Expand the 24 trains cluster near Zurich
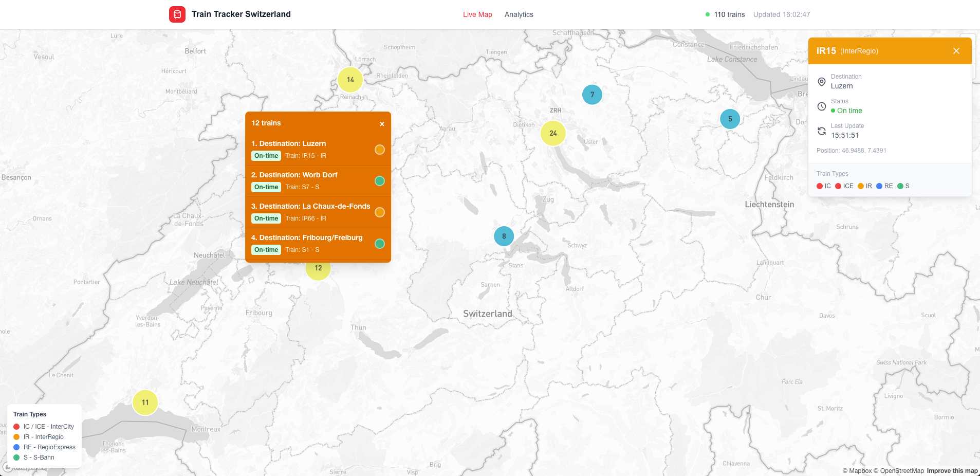Screen dimensions: 980x476 click(x=553, y=133)
